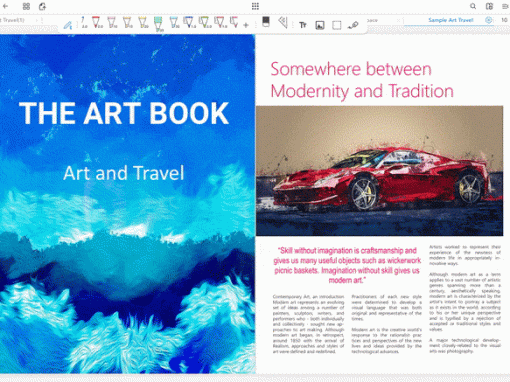Click the circular icon beside Sample Art Travel

[x=488, y=20]
